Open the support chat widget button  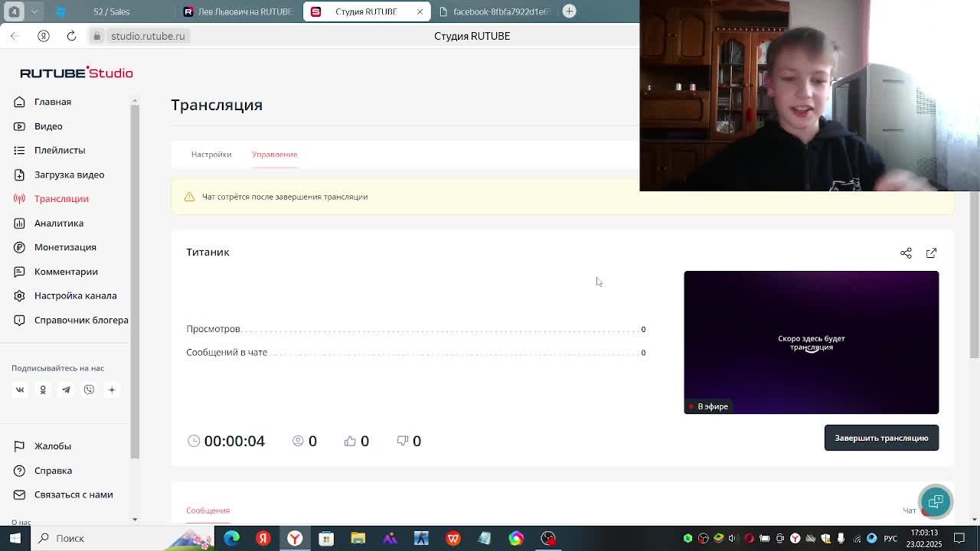tap(936, 502)
